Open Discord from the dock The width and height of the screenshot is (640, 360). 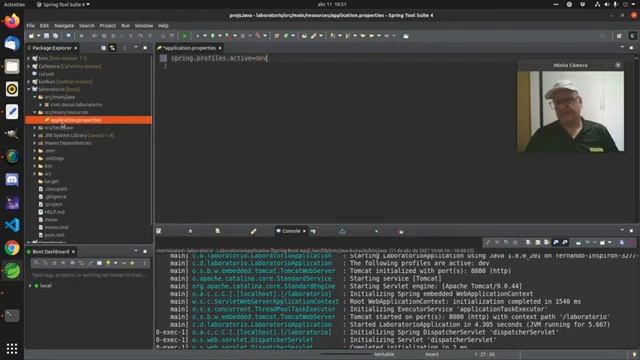[12, 180]
